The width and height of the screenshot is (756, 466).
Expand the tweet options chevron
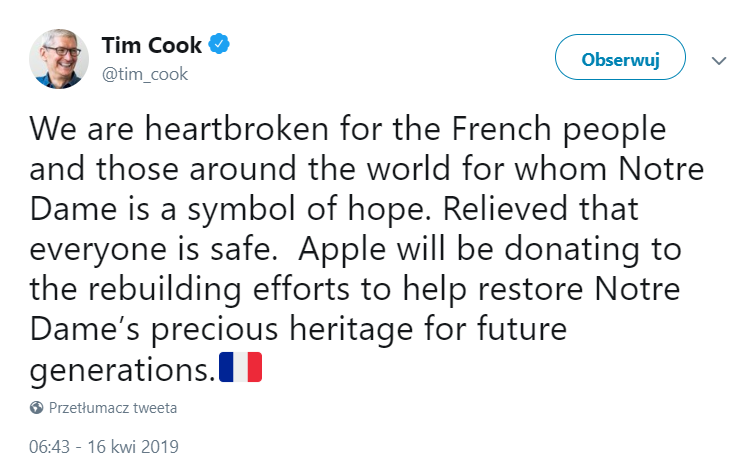click(x=719, y=60)
